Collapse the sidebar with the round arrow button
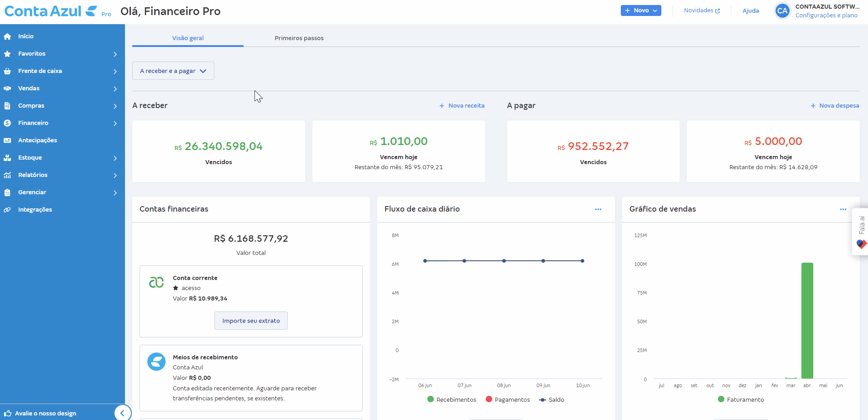Viewport: 868px width, 420px height. (122, 413)
